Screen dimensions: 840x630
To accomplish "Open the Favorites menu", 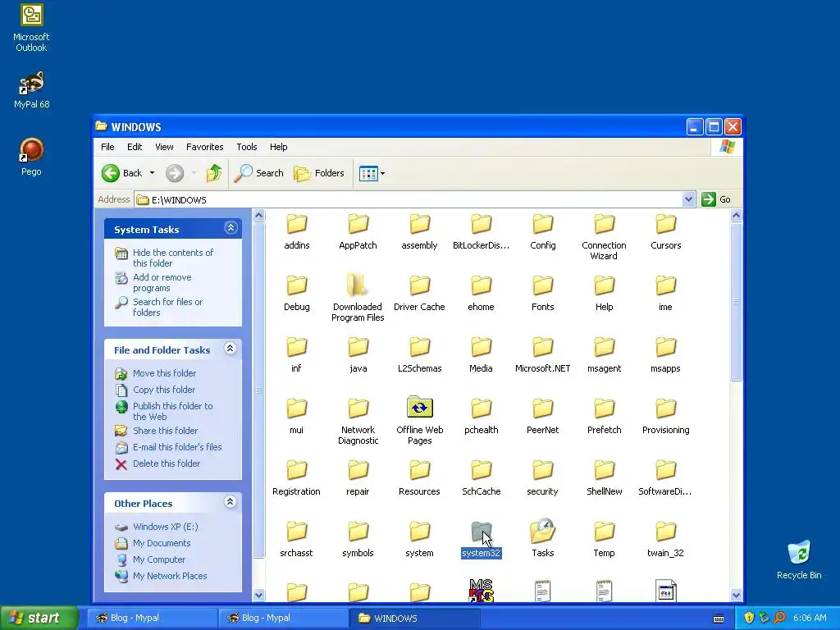I will (x=204, y=147).
